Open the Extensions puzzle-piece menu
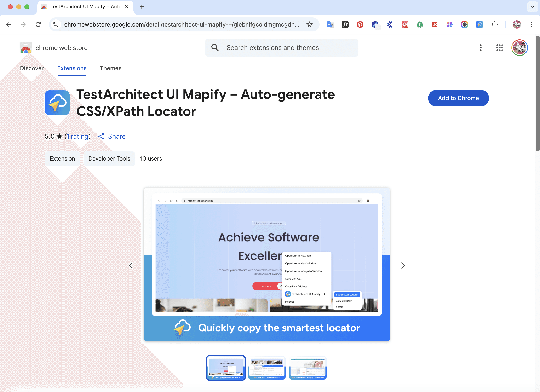 click(495, 24)
